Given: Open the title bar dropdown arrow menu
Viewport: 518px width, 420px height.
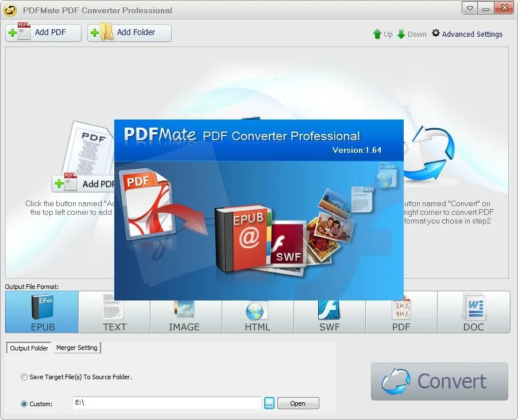Looking at the screenshot, I should click(x=470, y=8).
